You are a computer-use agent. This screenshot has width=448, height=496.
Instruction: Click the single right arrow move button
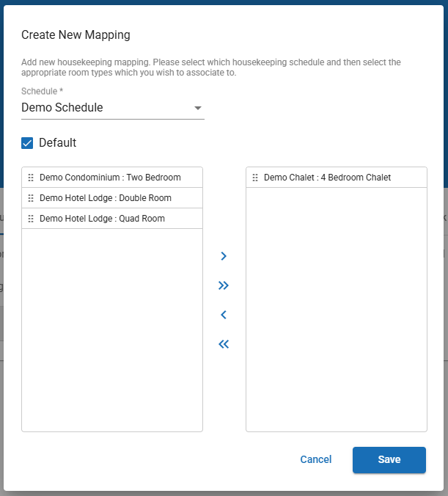(224, 256)
